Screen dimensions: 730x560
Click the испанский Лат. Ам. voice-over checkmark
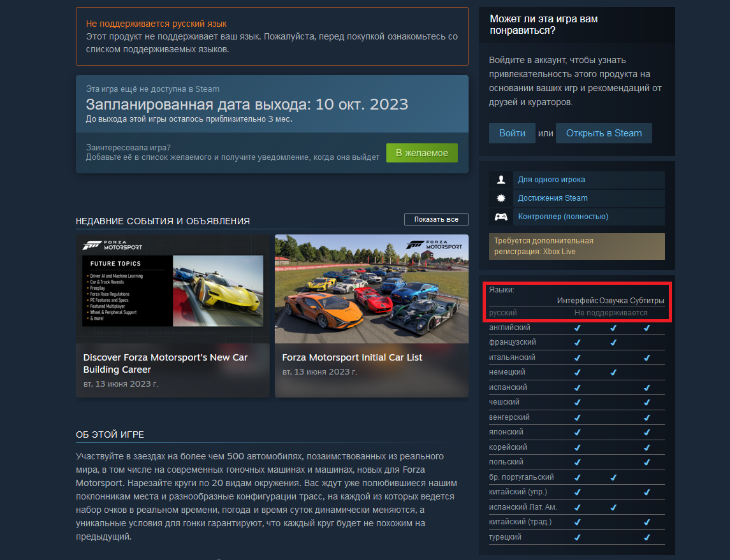pos(613,508)
